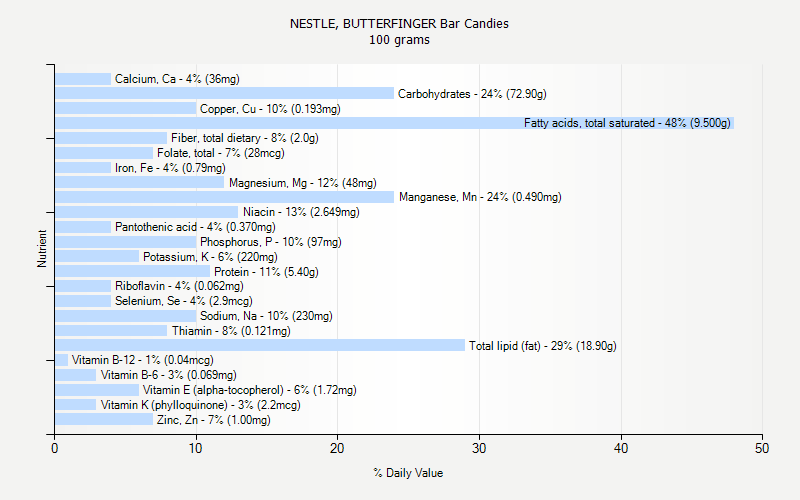Click the Zinc, Zn label
This screenshot has height=500, width=800.
pyautogui.click(x=214, y=420)
